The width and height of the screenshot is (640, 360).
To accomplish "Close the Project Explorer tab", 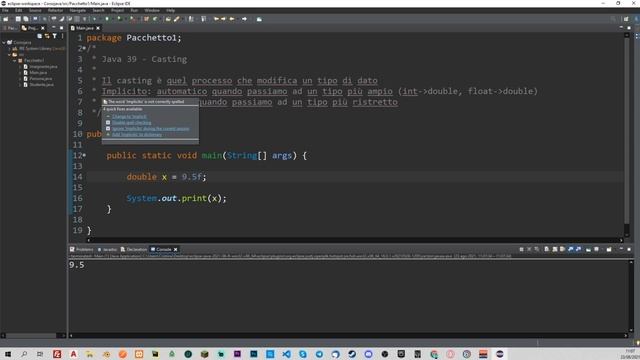I will pyautogui.click(x=43, y=28).
